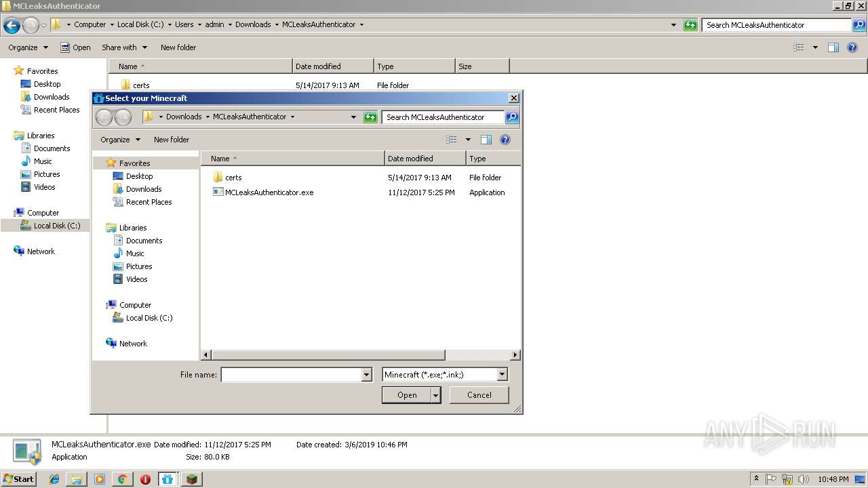Screen dimensions: 868x488
Task: Open Minecraft block taskbar icon
Action: 192,479
